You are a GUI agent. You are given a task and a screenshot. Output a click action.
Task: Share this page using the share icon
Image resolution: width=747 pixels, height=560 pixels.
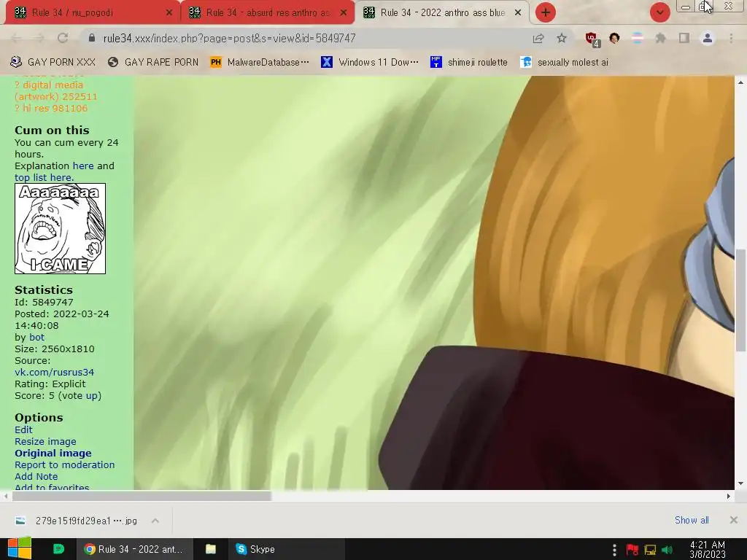(x=538, y=38)
